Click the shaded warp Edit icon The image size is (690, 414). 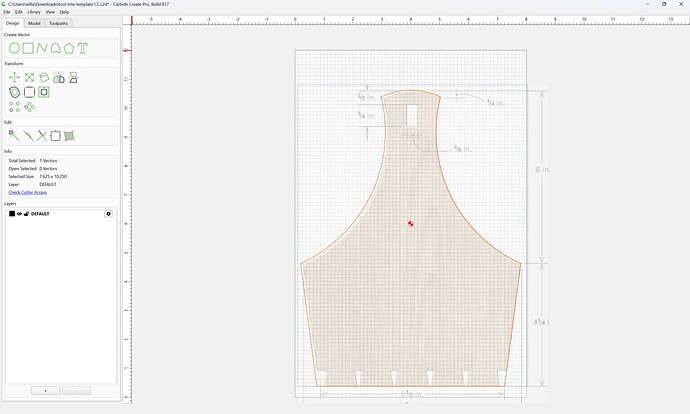[x=69, y=136]
